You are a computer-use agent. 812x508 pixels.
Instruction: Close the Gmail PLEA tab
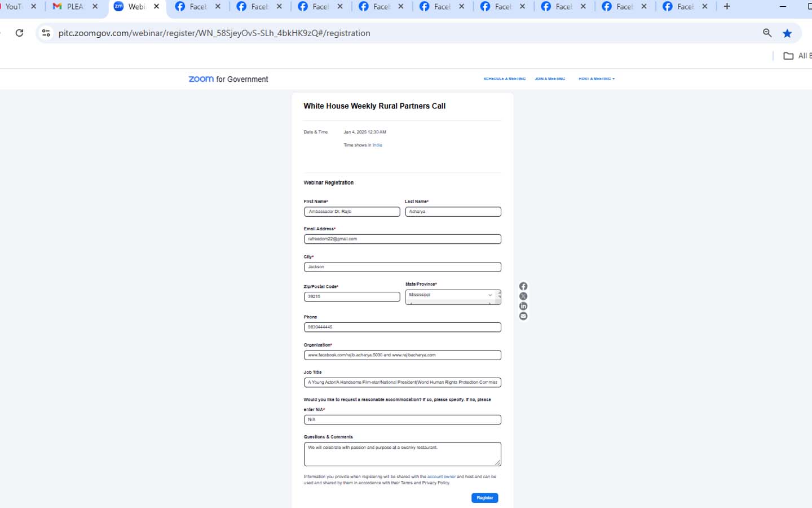pos(95,7)
